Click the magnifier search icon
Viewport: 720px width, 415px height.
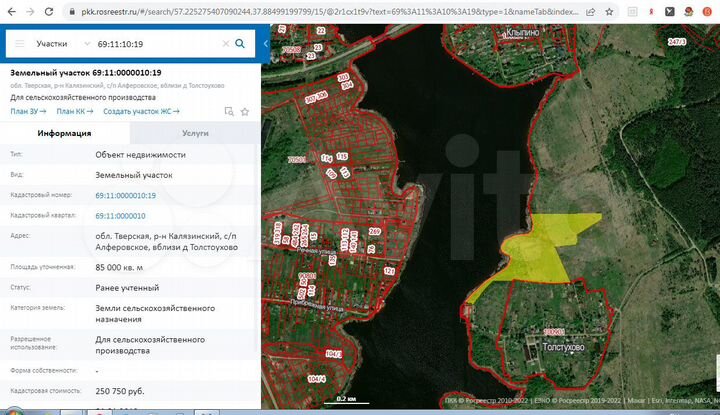(x=240, y=45)
